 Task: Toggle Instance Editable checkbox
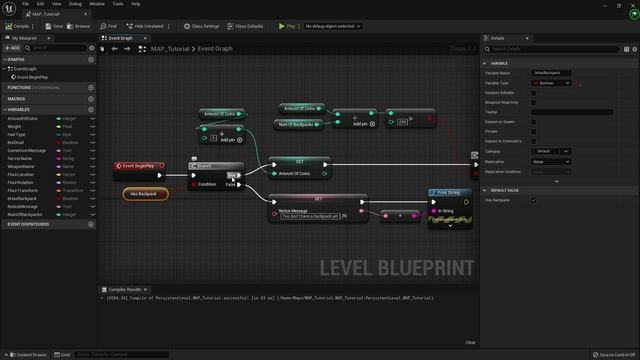[x=533, y=93]
